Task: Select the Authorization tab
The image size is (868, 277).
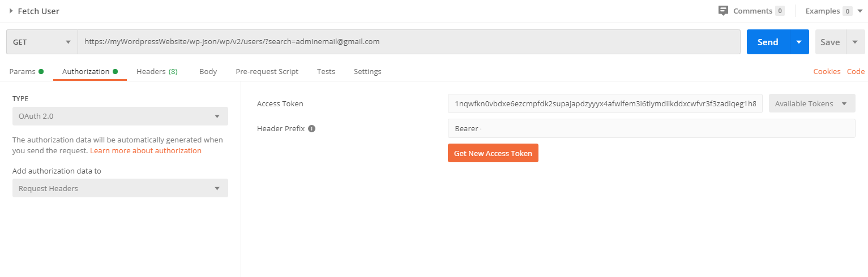Action: [x=89, y=72]
